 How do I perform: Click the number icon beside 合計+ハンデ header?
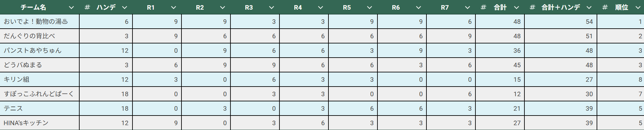(532, 7)
